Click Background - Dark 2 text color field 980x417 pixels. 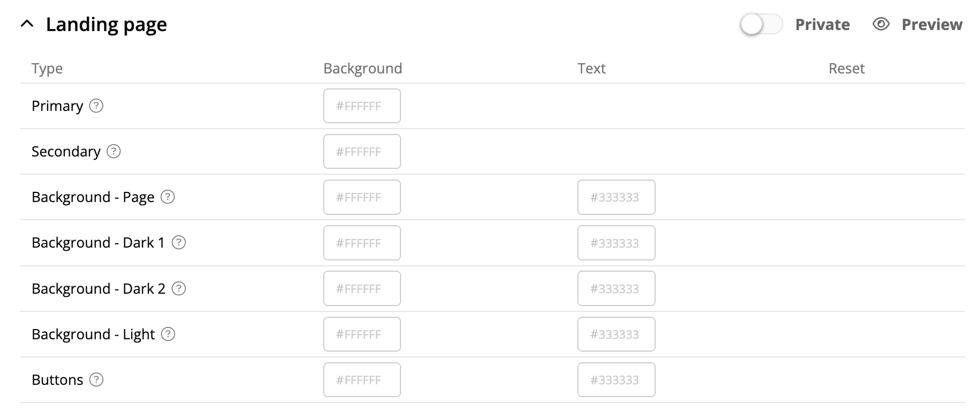point(616,288)
